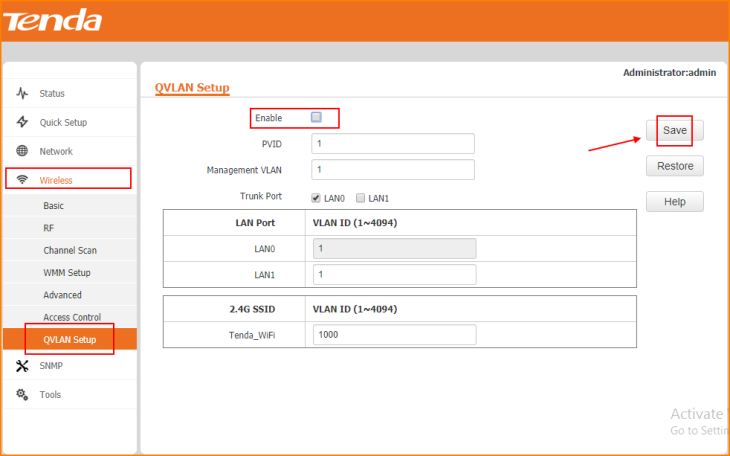Screen dimensions: 730x456
Task: Collapse the Wireless menu section
Action: [x=56, y=180]
